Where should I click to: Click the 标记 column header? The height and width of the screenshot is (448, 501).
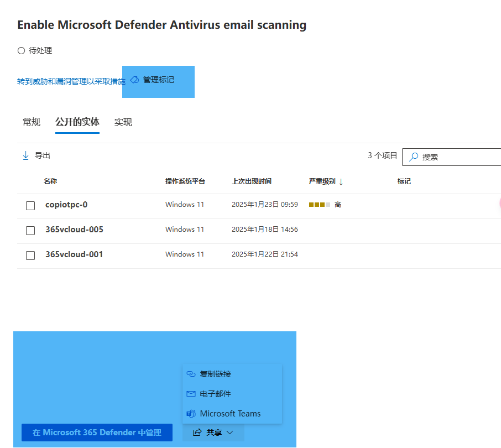tap(404, 181)
